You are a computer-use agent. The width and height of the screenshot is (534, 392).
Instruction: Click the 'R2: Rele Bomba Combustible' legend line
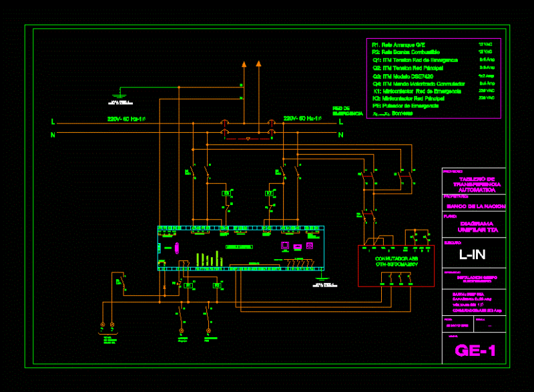click(406, 52)
